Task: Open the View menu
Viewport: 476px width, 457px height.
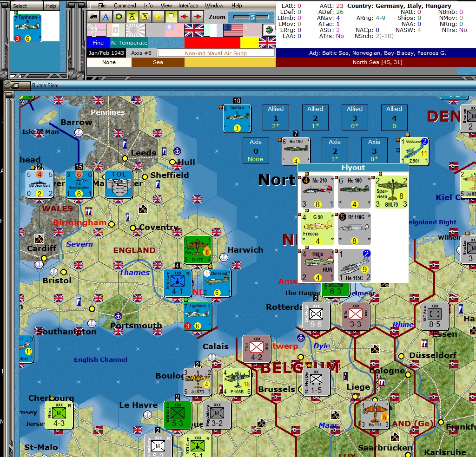Action: point(166,6)
